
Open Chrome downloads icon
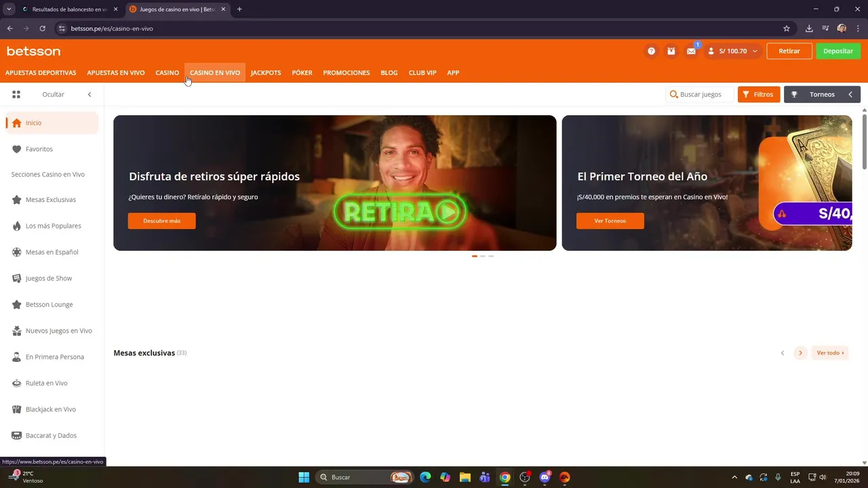pyautogui.click(x=809, y=28)
